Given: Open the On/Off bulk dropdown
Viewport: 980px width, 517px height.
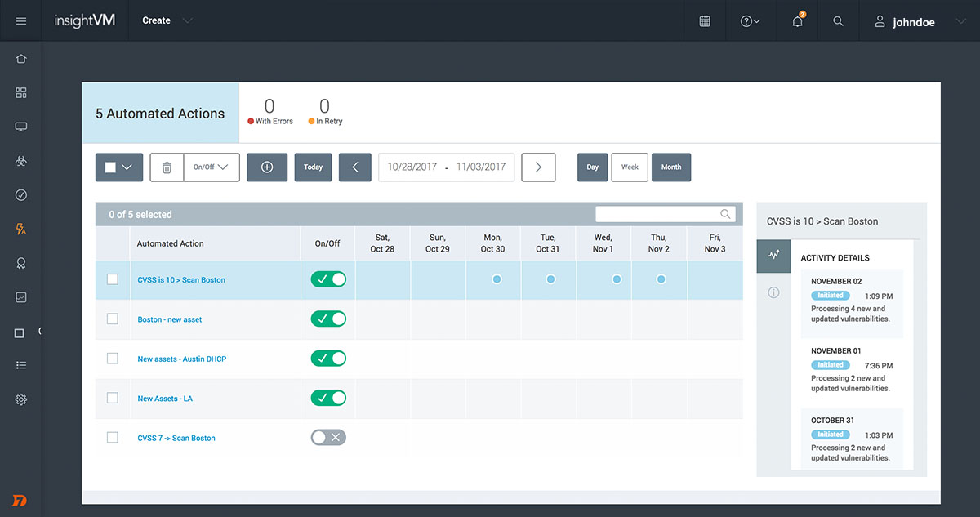Looking at the screenshot, I should (x=211, y=167).
